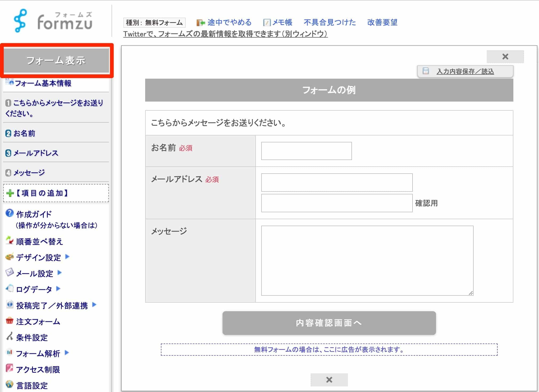539x392 pixels.
Task: Select the 途中でやめる exit door icon
Action: [201, 22]
